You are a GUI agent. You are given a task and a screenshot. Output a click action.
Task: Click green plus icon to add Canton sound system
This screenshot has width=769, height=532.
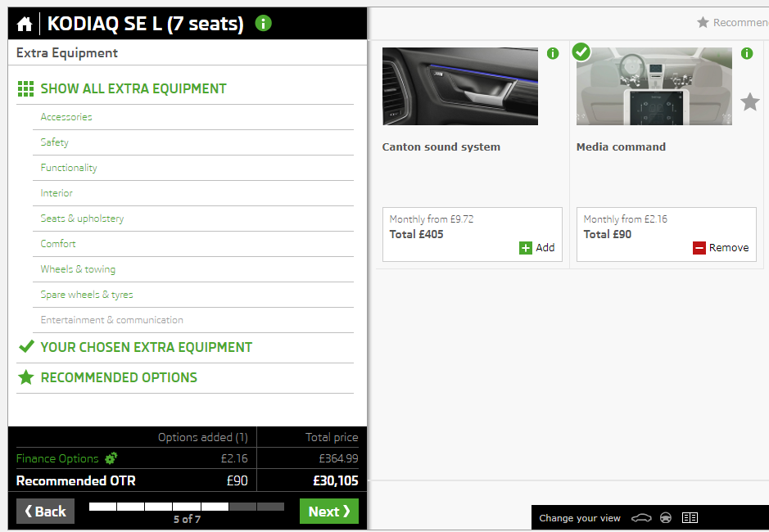coord(525,248)
